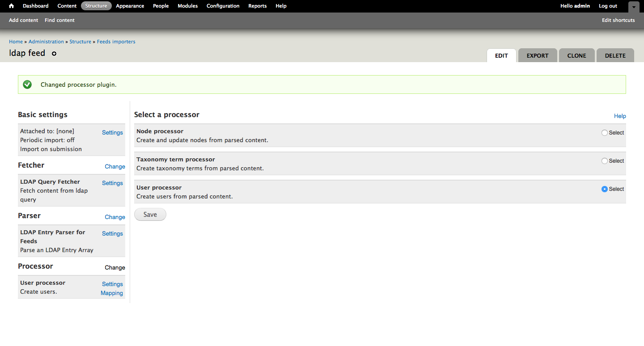
Task: Click 'Periodic import: off' text
Action: coord(47,140)
